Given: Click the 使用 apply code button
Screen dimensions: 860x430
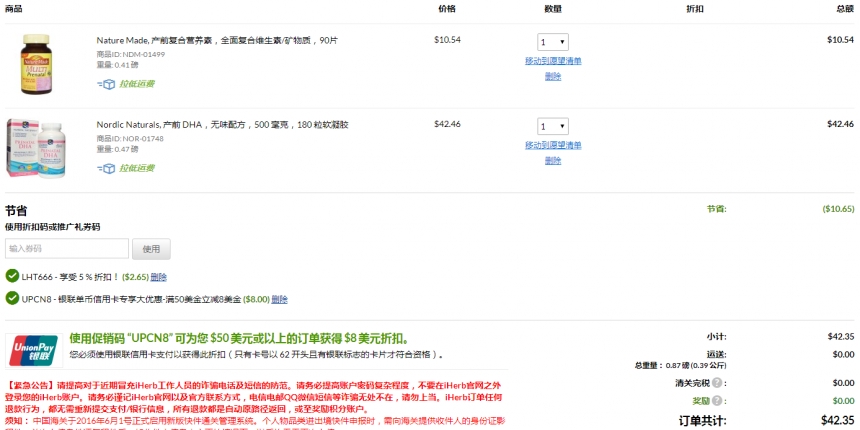Looking at the screenshot, I should pos(151,249).
